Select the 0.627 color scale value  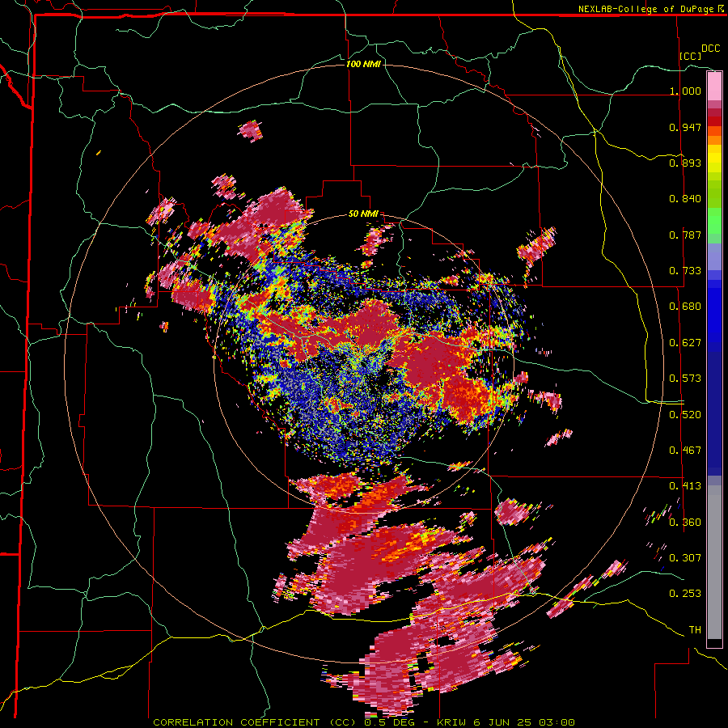point(685,343)
